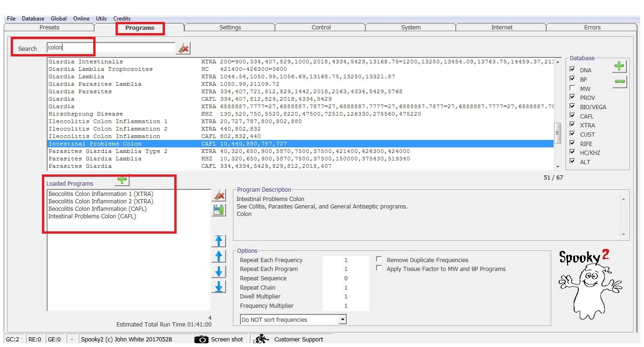The height and width of the screenshot is (347, 644).
Task: Click the search results scrollbar down arrow
Action: 558,167
